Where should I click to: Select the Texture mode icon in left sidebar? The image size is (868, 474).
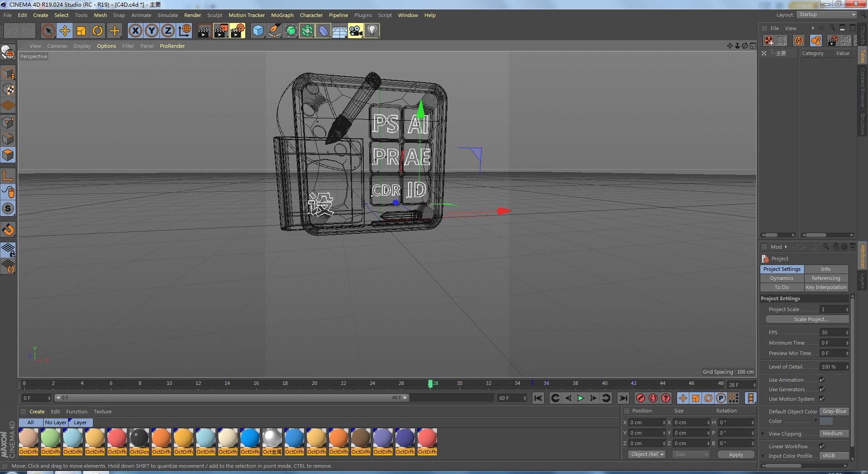pos(8,90)
